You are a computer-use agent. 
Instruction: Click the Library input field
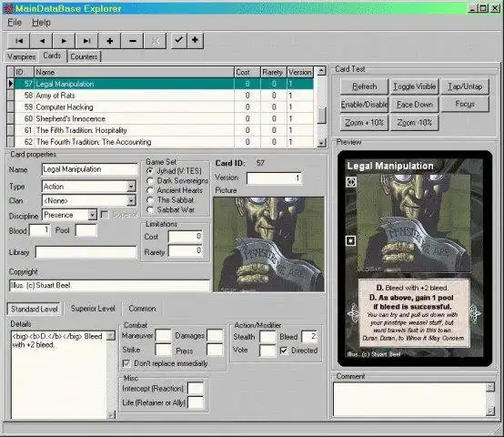[86, 252]
